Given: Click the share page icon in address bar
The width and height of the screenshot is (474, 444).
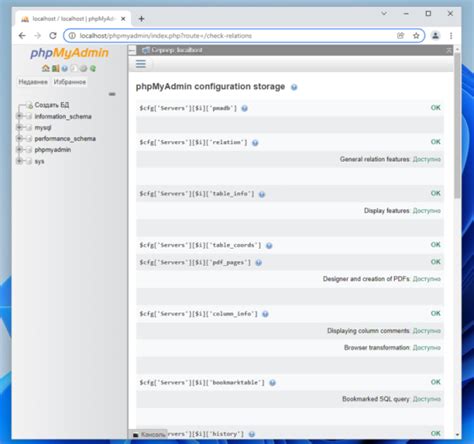Looking at the screenshot, I should click(400, 36).
